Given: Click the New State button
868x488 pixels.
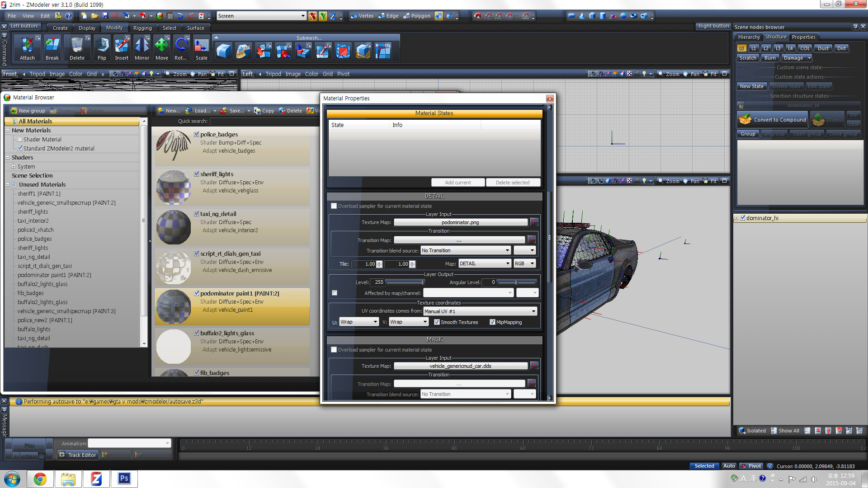Looking at the screenshot, I should 751,86.
